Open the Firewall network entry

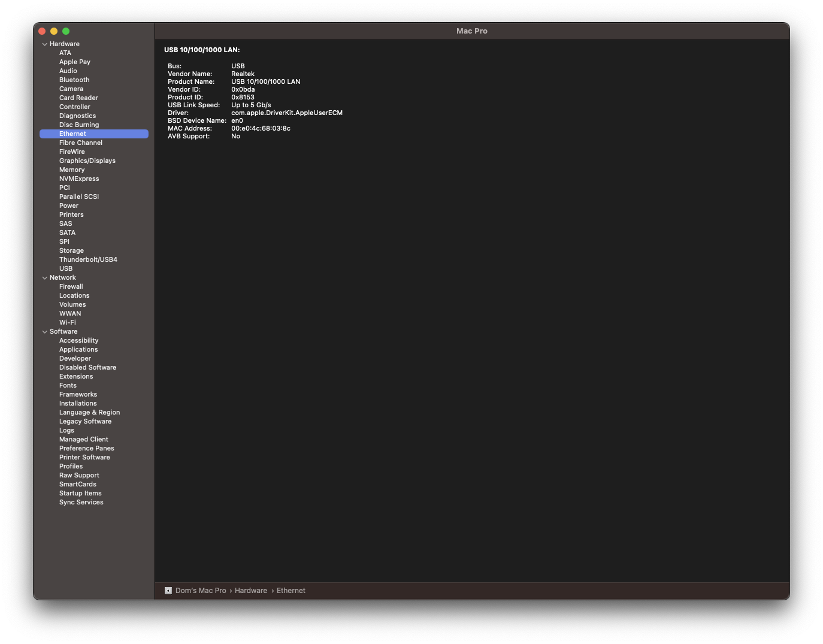[x=71, y=287]
